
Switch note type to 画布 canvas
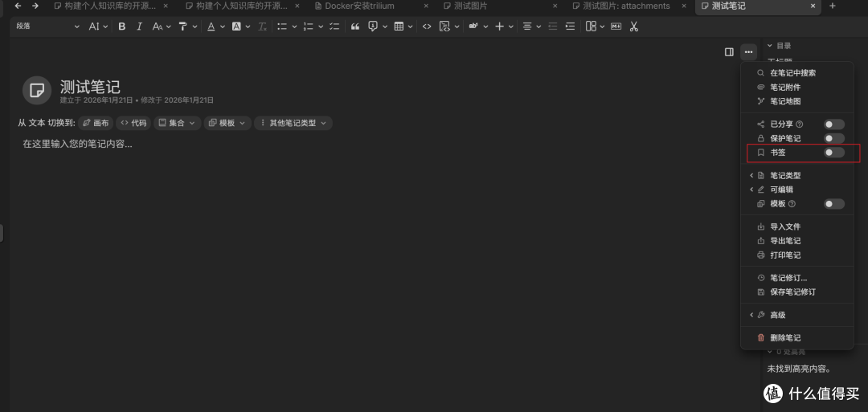tap(96, 123)
